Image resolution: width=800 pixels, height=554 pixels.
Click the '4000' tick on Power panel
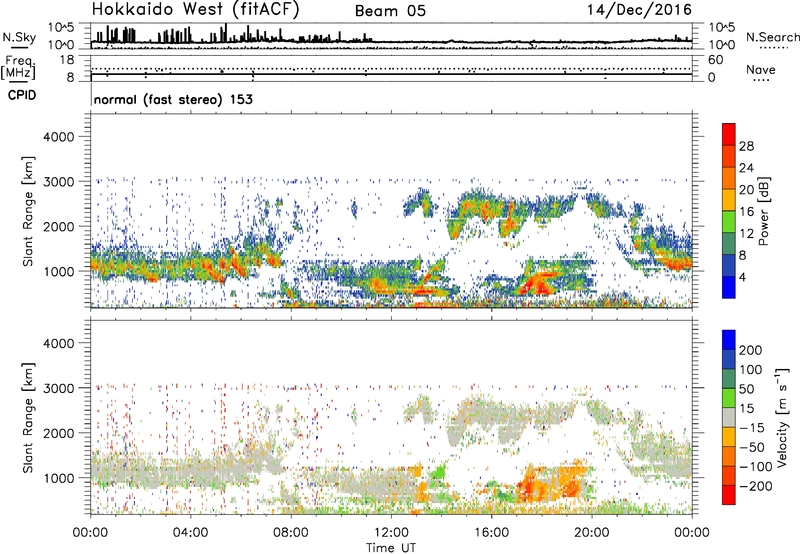(59, 137)
